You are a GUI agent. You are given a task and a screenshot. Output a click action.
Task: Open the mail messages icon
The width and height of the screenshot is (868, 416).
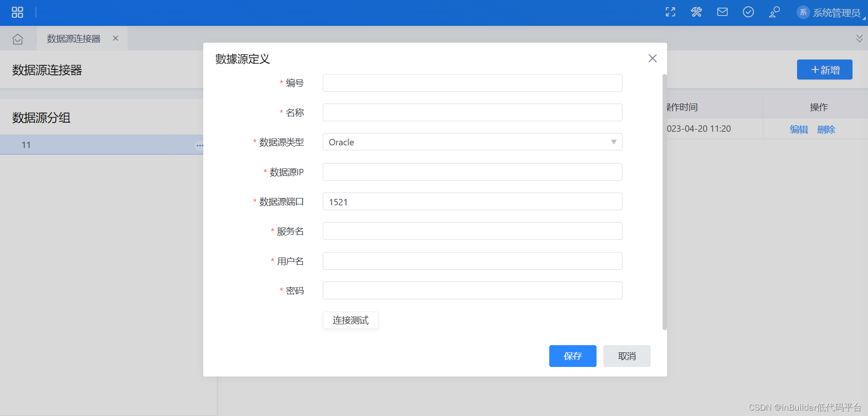(722, 12)
